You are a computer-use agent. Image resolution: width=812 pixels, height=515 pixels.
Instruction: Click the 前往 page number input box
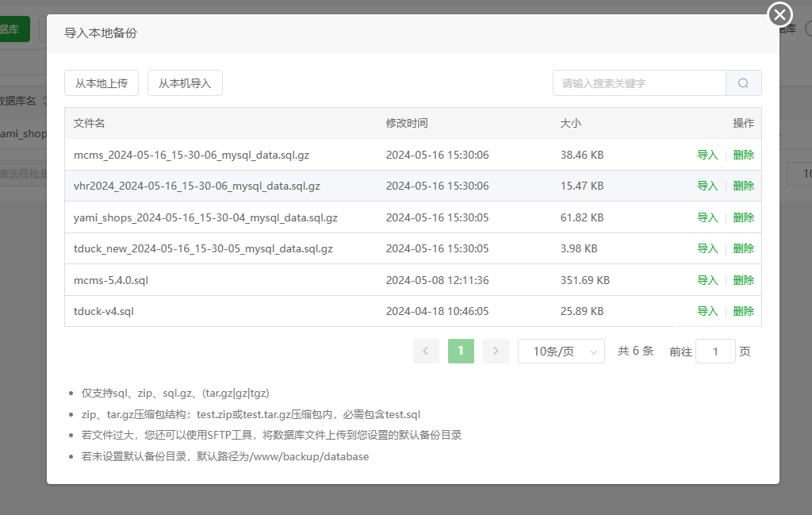pyautogui.click(x=715, y=351)
